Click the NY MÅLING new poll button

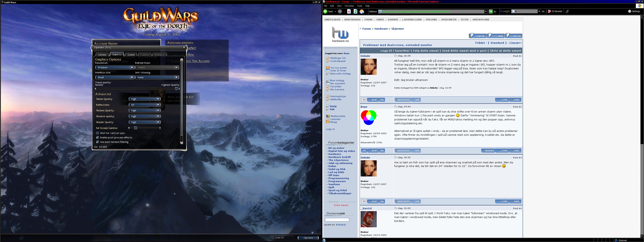[514, 36]
